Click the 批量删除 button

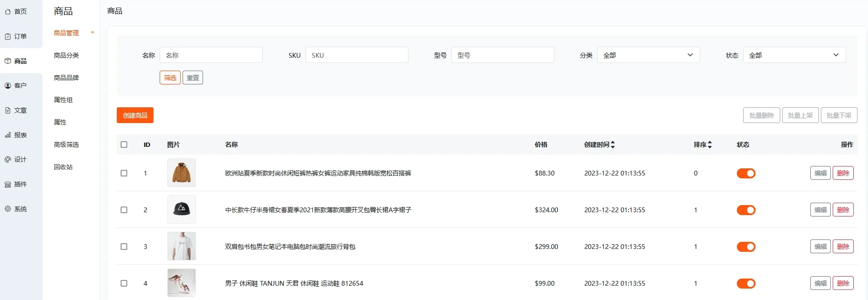(x=762, y=115)
